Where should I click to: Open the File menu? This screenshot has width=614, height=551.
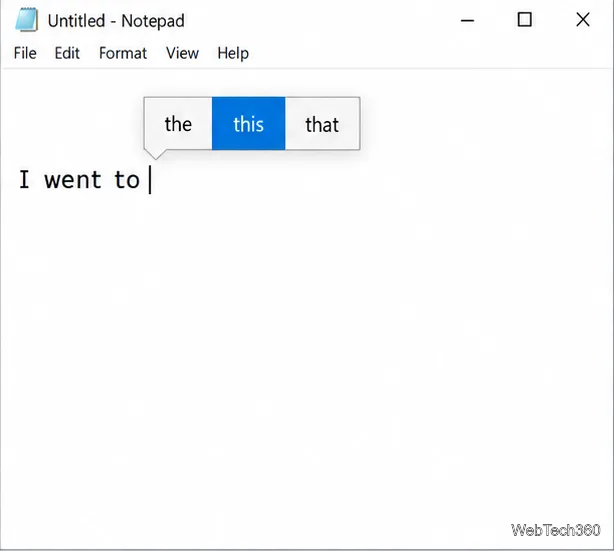(25, 53)
